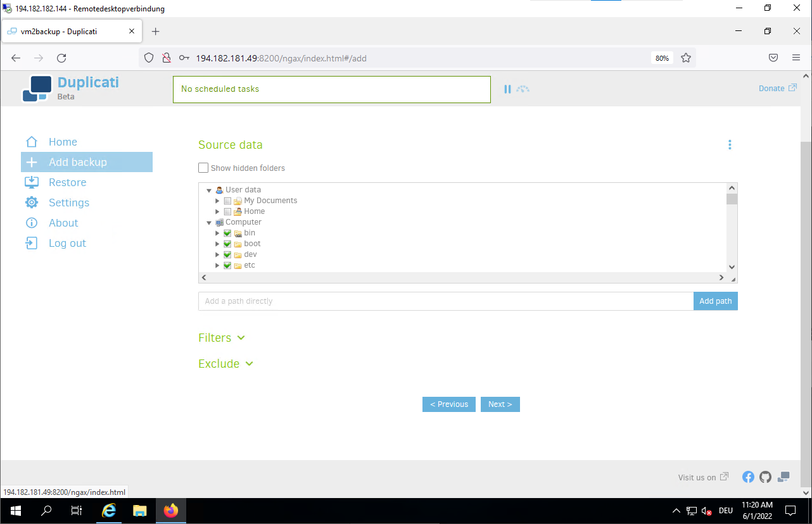Check the My Documents checkbox
Screen dimensions: 812x524
click(227, 201)
